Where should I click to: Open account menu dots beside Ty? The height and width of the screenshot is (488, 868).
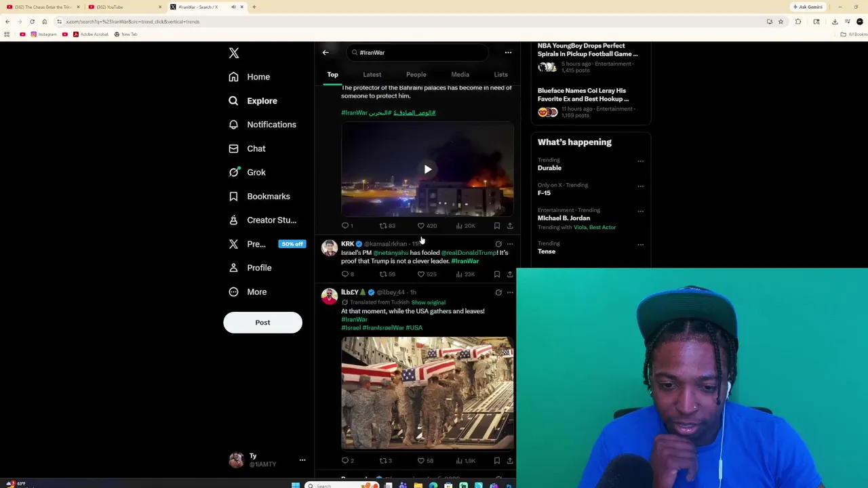click(x=302, y=460)
